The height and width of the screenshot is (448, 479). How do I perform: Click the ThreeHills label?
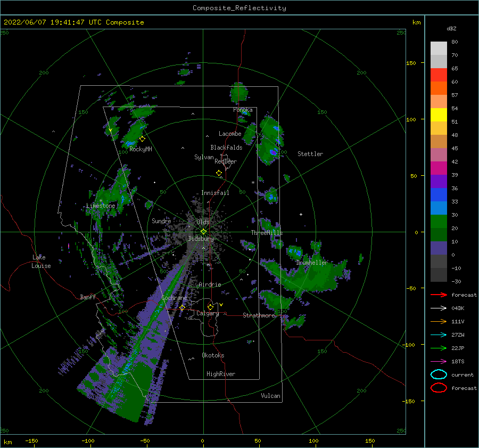[267, 233]
